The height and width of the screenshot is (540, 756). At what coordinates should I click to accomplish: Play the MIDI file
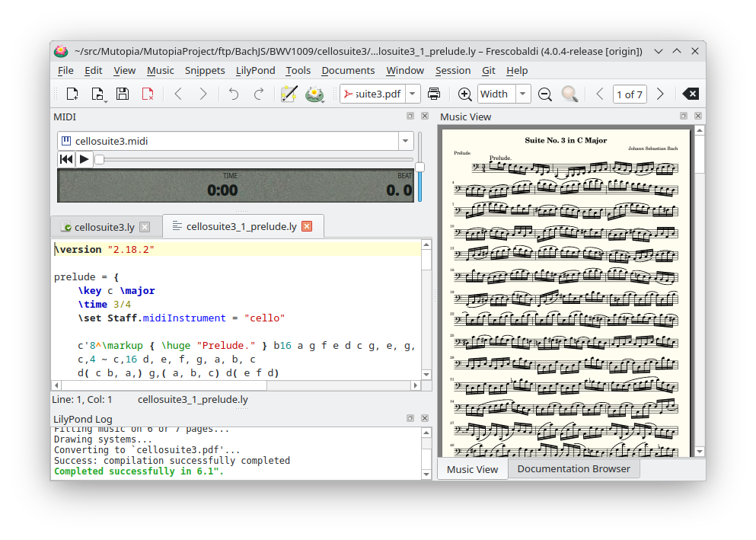point(85,159)
